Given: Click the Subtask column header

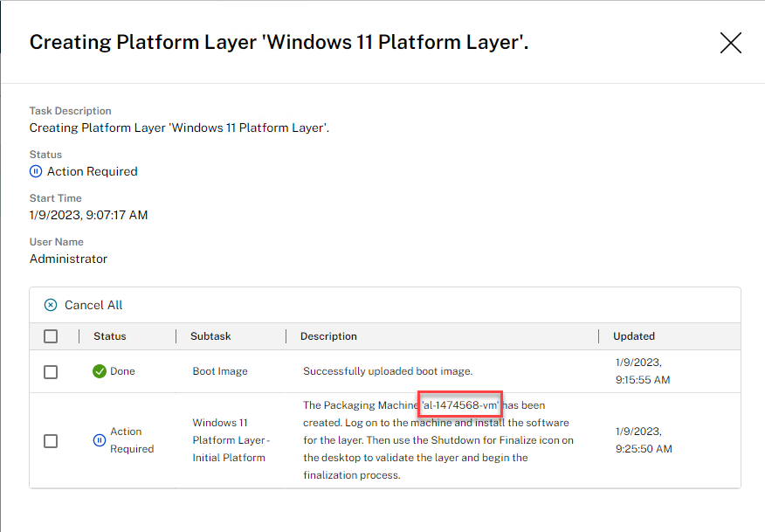Looking at the screenshot, I should [210, 336].
